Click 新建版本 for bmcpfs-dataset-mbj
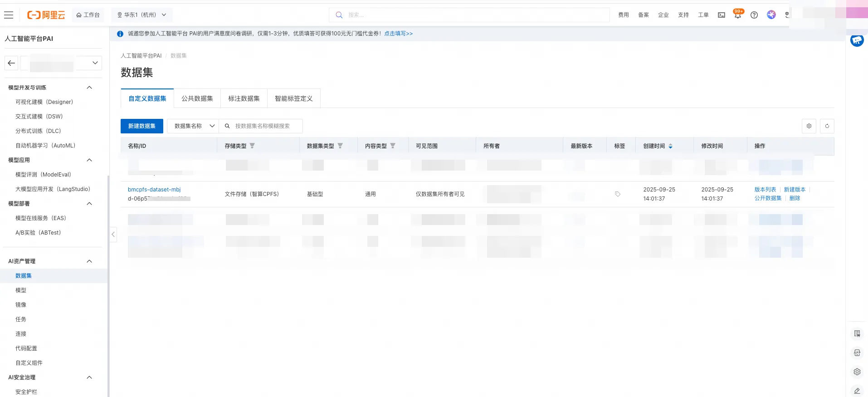 (795, 190)
